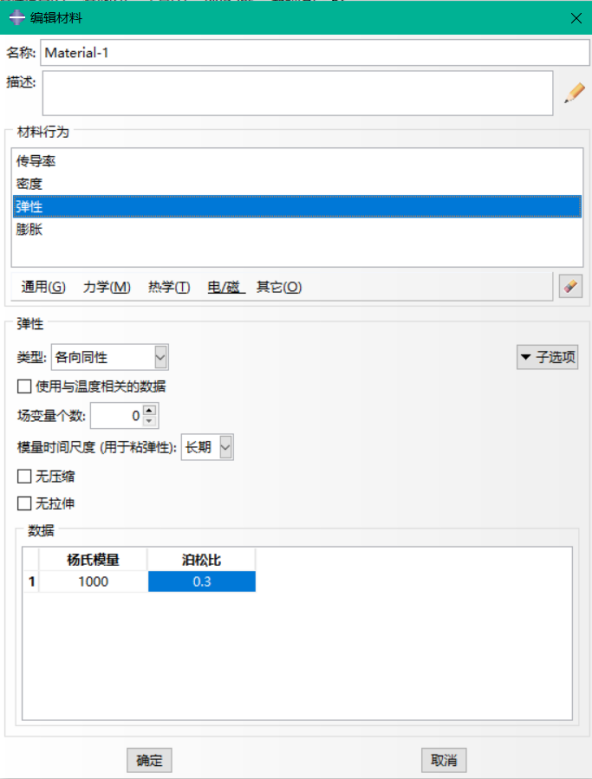Image resolution: width=592 pixels, height=779 pixels.
Task: Open the 类型 各向同性 dropdown
Action: (110, 357)
